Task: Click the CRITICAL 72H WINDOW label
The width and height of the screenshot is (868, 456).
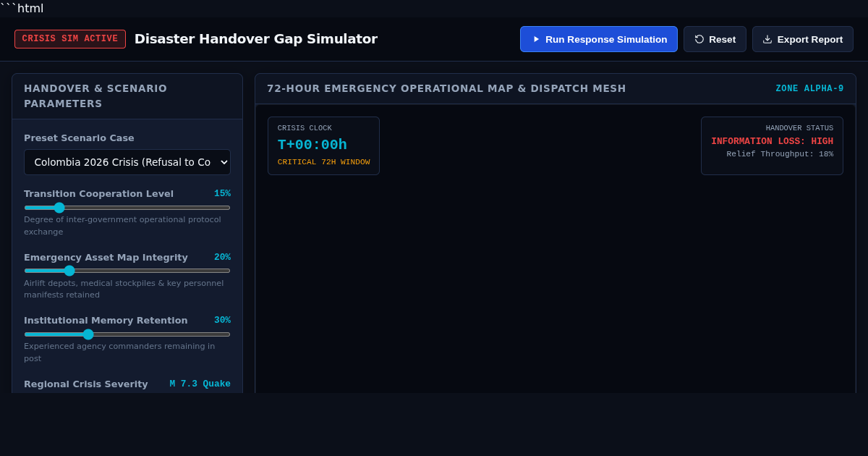Action: coord(323,162)
